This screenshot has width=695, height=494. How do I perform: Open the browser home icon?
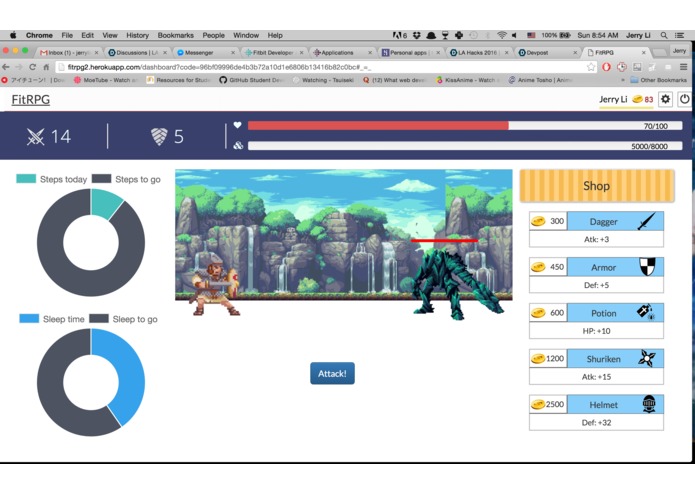tap(46, 67)
